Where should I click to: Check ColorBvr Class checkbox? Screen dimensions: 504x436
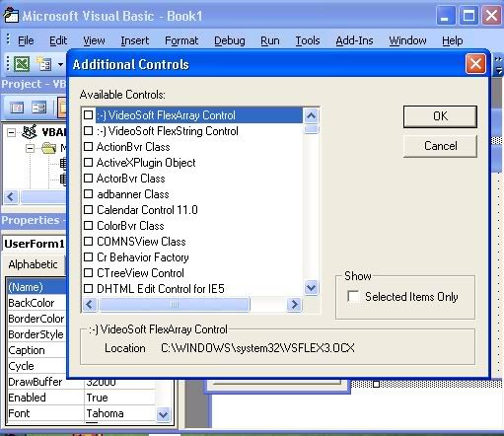[88, 225]
